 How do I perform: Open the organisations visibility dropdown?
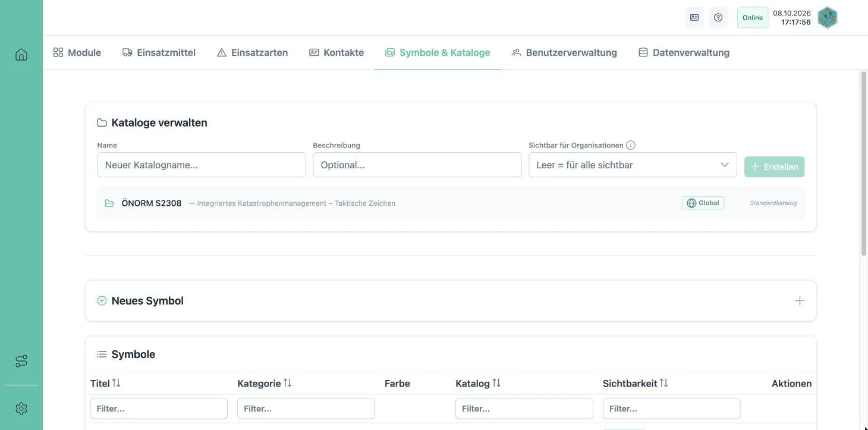coord(633,165)
